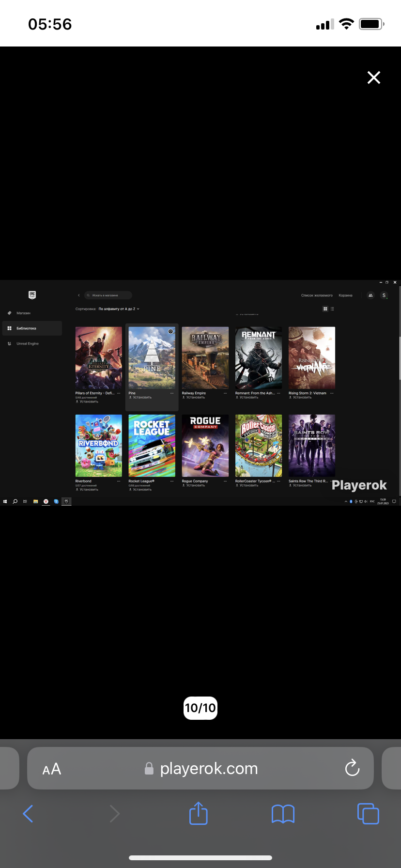Viewport: 401px width, 868px height.
Task: Expand Railway Empire three-dot menu
Action: (x=225, y=393)
